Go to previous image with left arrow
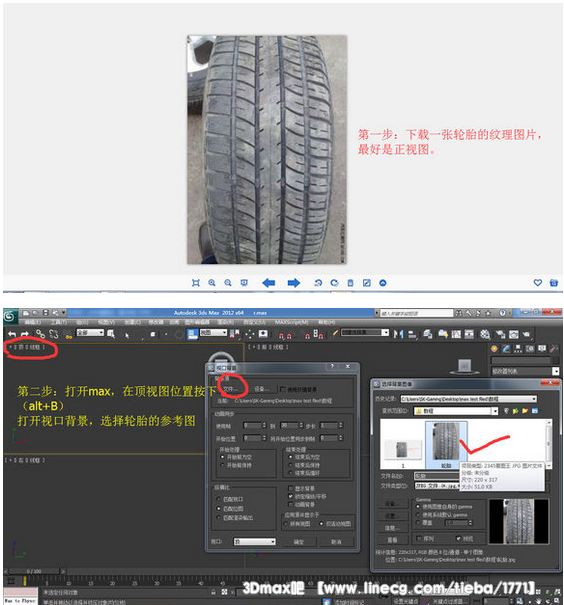Viewport: 564px width, 605px height. [x=268, y=283]
